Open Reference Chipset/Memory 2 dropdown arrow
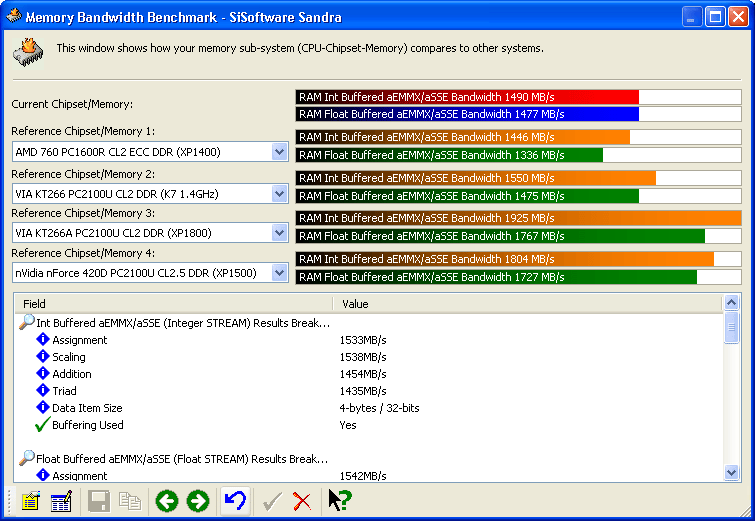755x521 pixels. [279, 194]
